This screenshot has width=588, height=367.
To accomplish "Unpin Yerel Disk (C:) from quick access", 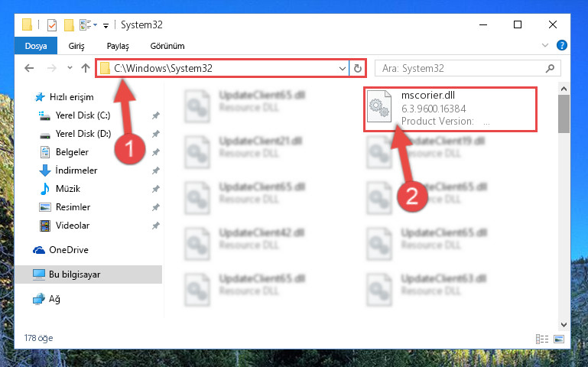I will click(156, 115).
